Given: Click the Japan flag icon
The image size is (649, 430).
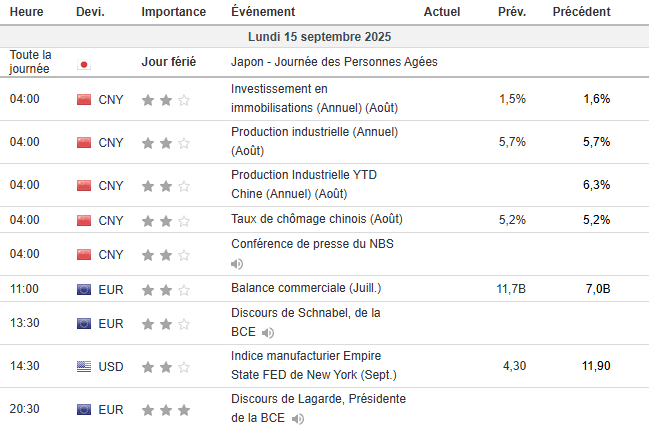Looking at the screenshot, I should click(84, 62).
